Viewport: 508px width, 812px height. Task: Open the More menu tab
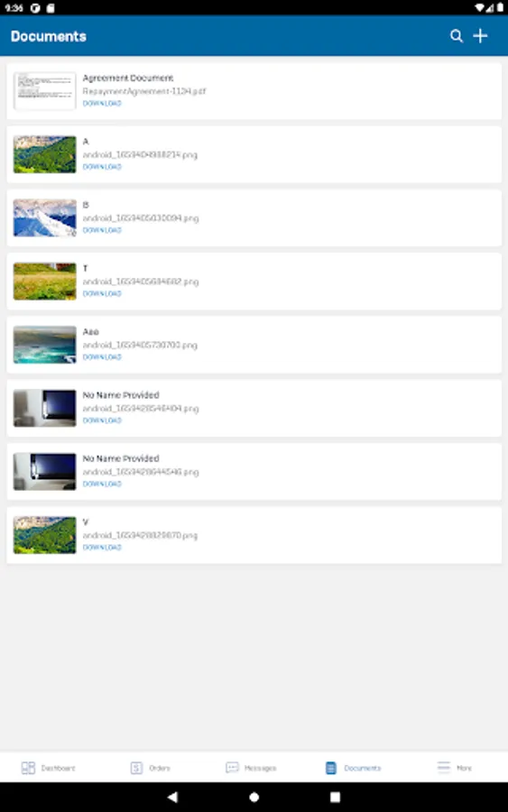(454, 768)
